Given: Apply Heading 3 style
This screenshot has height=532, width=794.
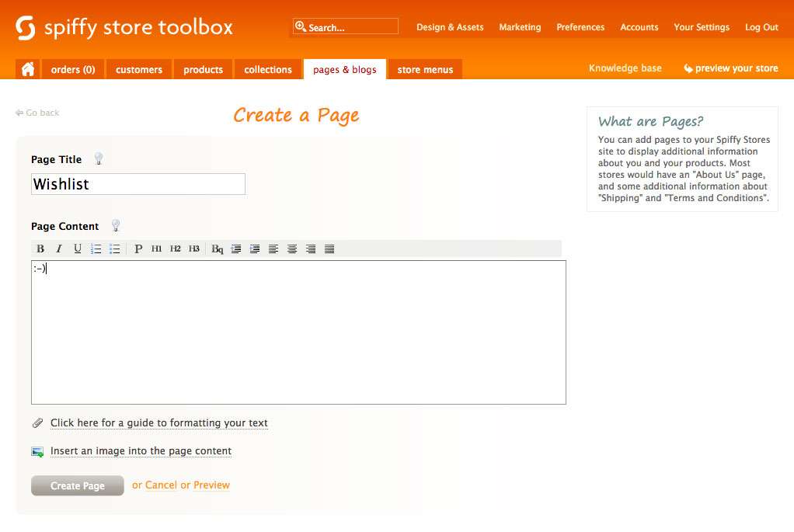Looking at the screenshot, I should 194,249.
